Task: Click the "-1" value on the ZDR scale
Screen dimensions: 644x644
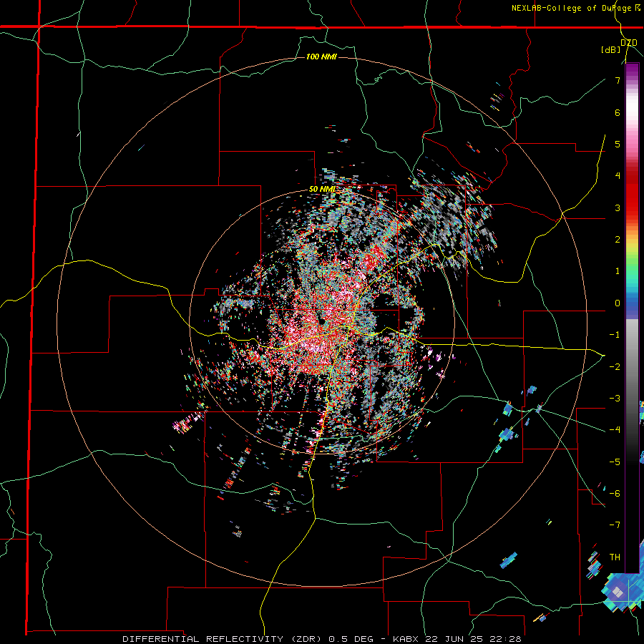Action: (x=615, y=335)
